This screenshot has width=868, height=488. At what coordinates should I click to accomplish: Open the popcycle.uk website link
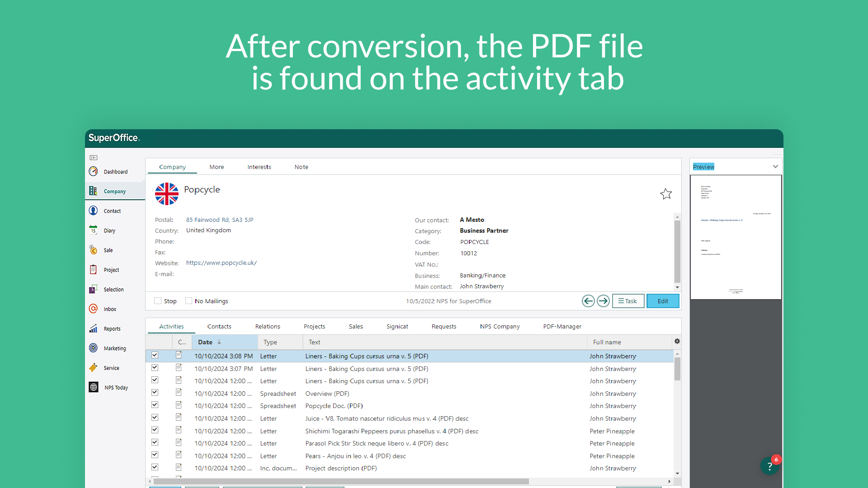(x=222, y=263)
